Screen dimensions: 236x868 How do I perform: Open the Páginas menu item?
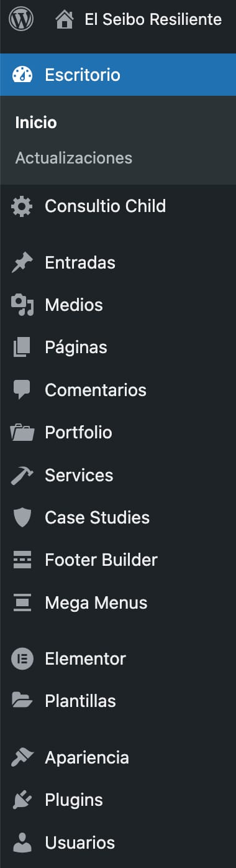point(118,348)
